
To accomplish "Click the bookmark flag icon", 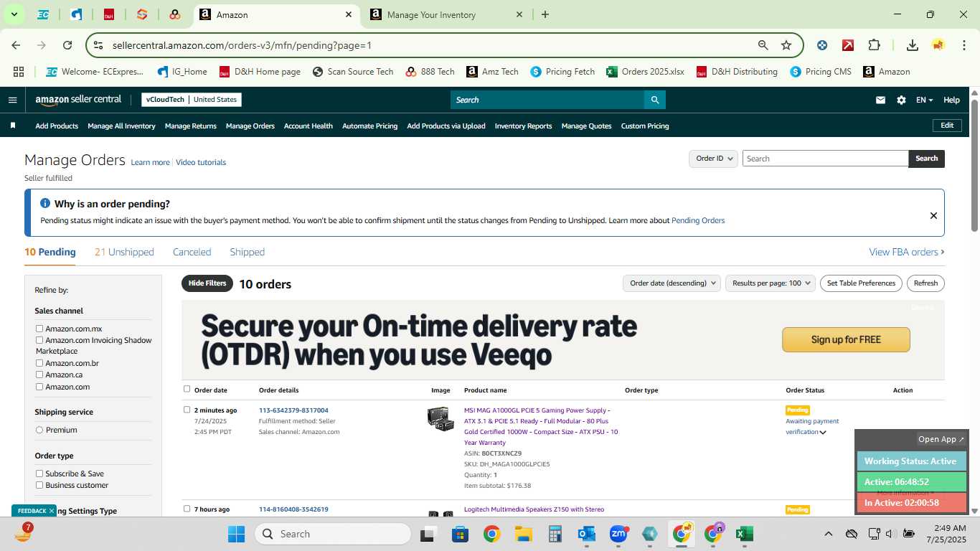I will tap(13, 126).
